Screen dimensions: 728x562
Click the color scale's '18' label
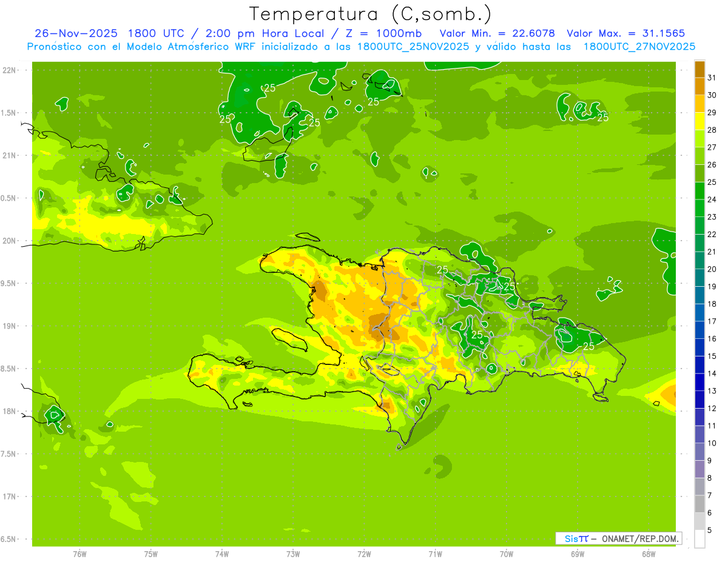tap(712, 304)
